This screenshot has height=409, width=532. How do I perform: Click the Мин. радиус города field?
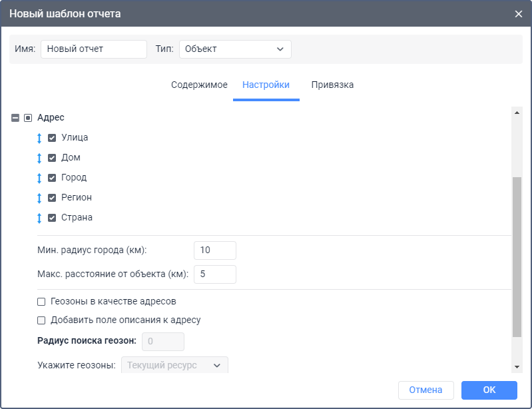coord(214,250)
